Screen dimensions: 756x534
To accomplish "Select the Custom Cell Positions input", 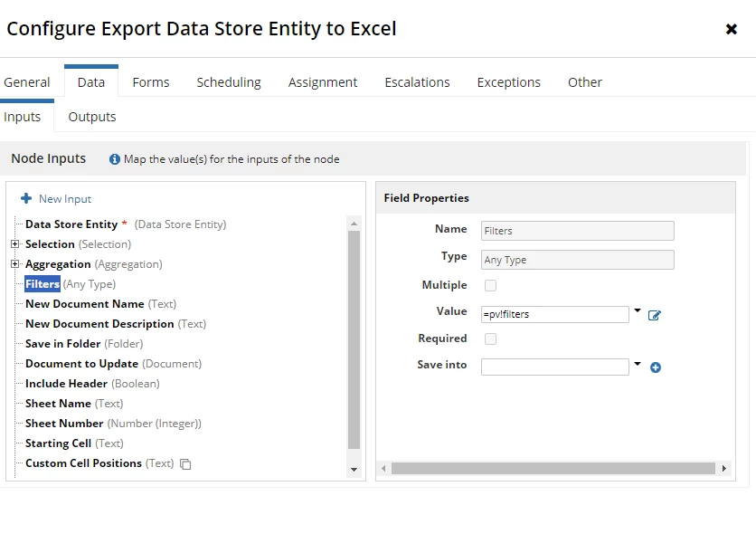I will (99, 463).
